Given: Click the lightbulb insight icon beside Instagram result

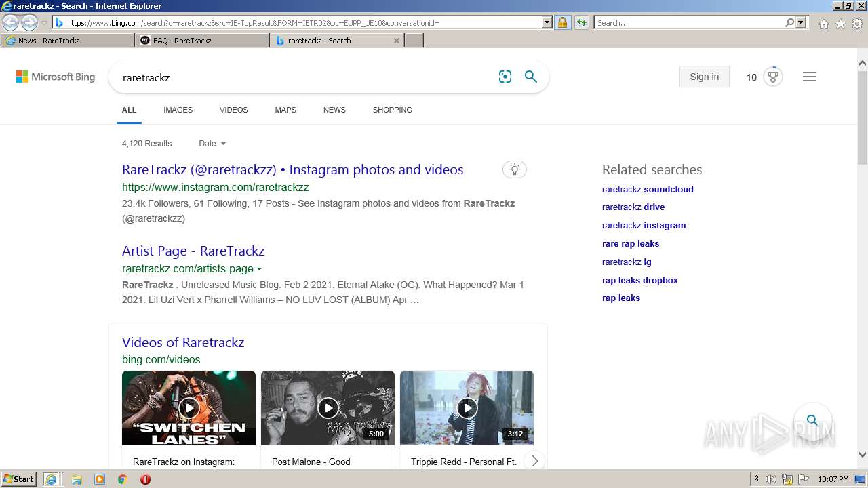Looking at the screenshot, I should click(x=515, y=169).
